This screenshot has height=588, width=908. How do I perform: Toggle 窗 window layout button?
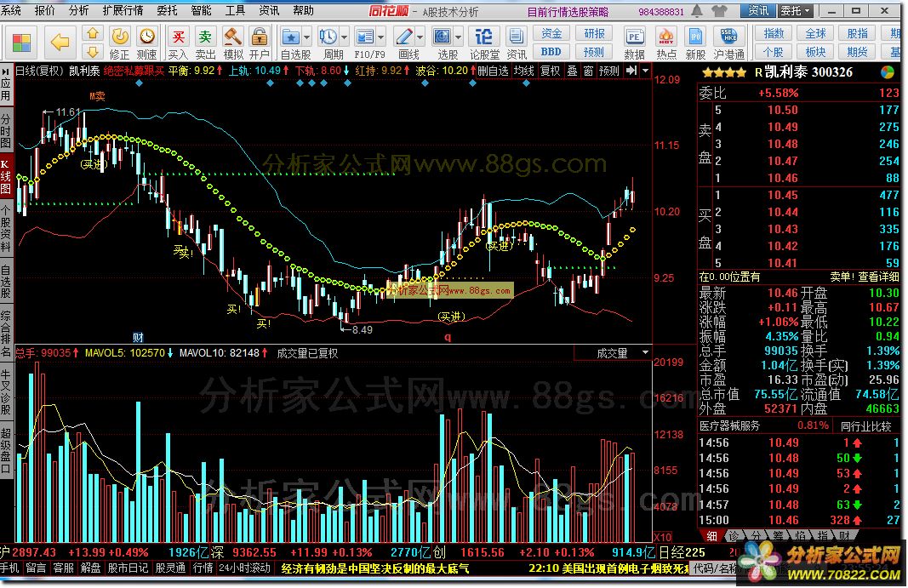pos(588,71)
